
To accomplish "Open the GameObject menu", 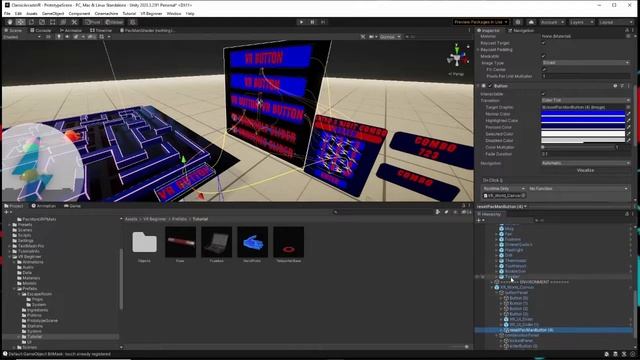I will click(53, 13).
